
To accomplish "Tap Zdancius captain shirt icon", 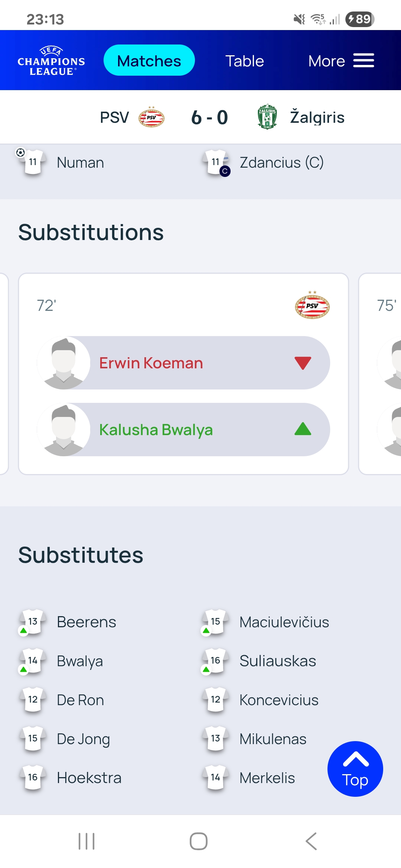I will coord(216,162).
